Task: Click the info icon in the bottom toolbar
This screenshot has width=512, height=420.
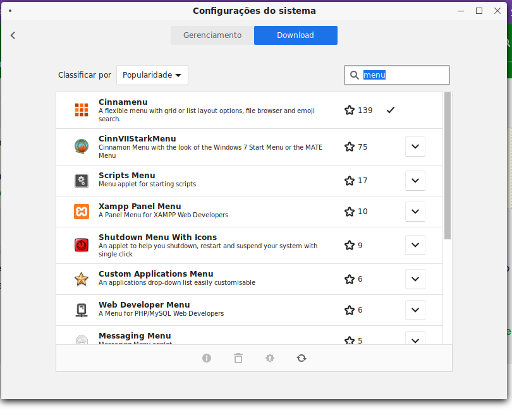Action: (207, 358)
